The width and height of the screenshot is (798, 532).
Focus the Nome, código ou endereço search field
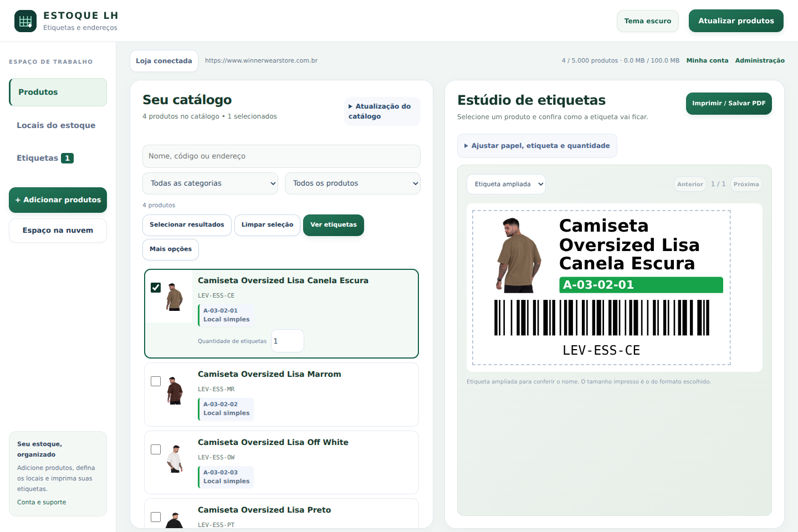(x=282, y=156)
